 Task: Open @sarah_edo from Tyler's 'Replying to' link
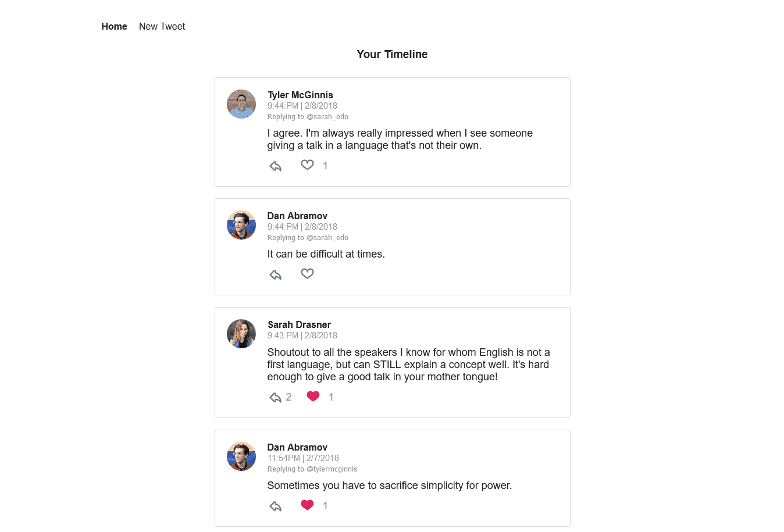[x=328, y=116]
